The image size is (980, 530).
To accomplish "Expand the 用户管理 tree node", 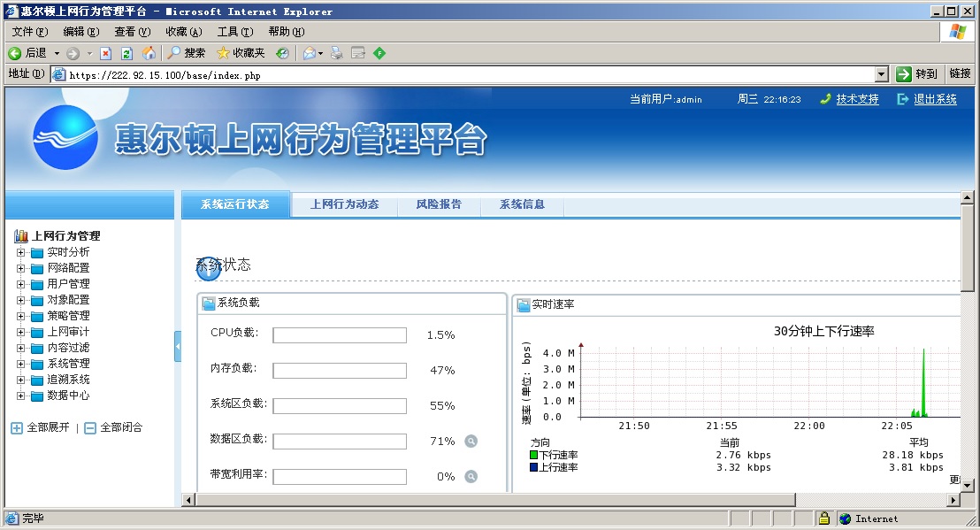I will (x=20, y=284).
